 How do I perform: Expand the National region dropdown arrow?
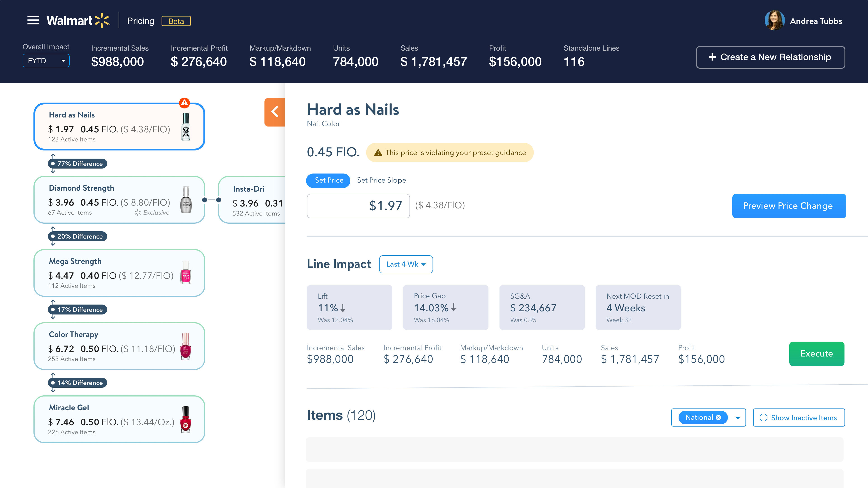738,418
